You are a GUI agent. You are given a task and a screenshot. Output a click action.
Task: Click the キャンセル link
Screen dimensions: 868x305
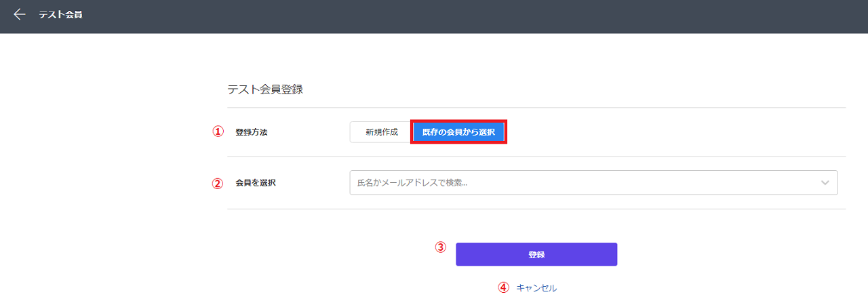[536, 287]
